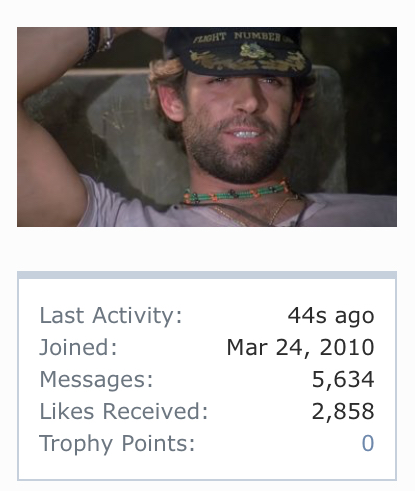The height and width of the screenshot is (491, 415).
Task: Click the wristband in the avatar photo
Action: pyautogui.click(x=93, y=42)
